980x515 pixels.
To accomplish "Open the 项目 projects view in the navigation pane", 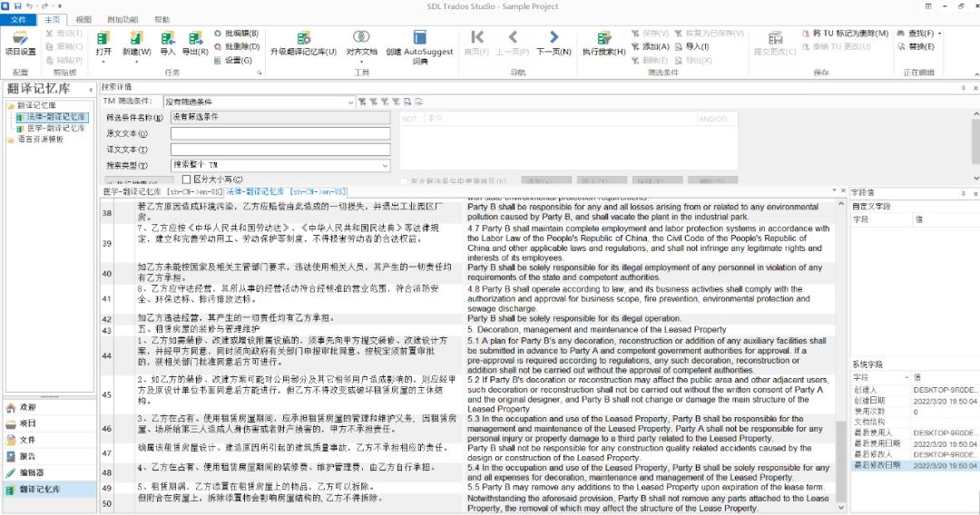I will (49, 423).
